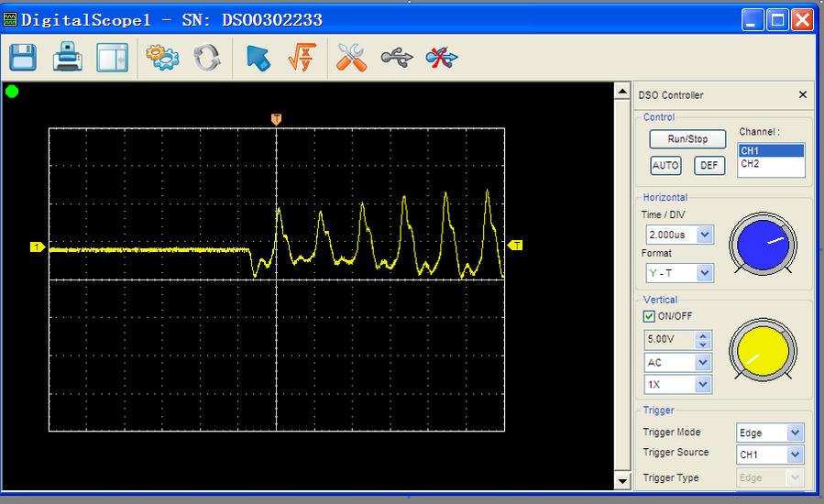Open the Format Y-T dropdown
The image size is (824, 504).
tap(704, 273)
